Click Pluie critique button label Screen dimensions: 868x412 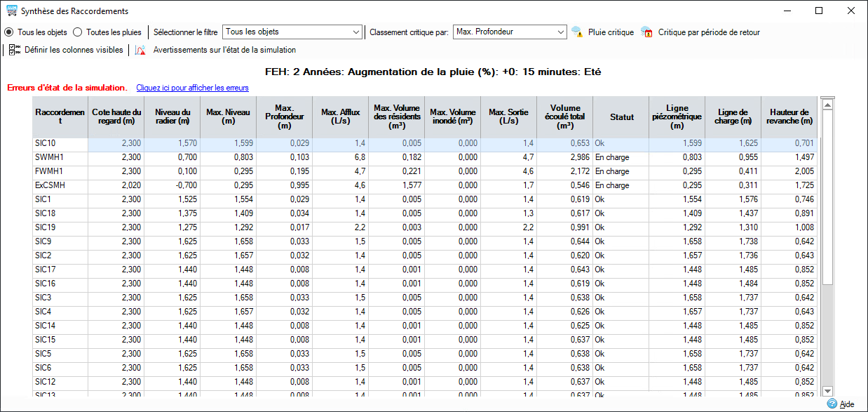click(x=611, y=32)
